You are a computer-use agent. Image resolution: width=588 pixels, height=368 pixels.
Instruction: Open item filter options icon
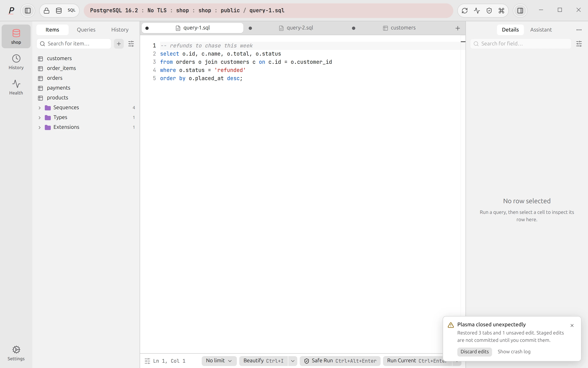tap(131, 44)
